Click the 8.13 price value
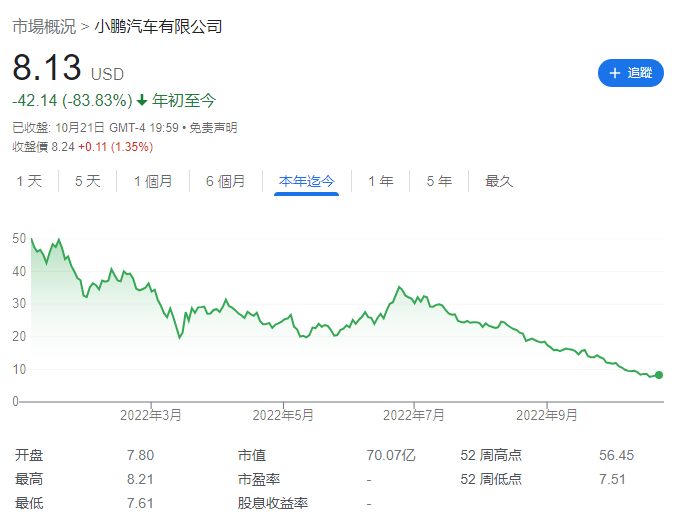The height and width of the screenshot is (518, 696). click(x=47, y=67)
